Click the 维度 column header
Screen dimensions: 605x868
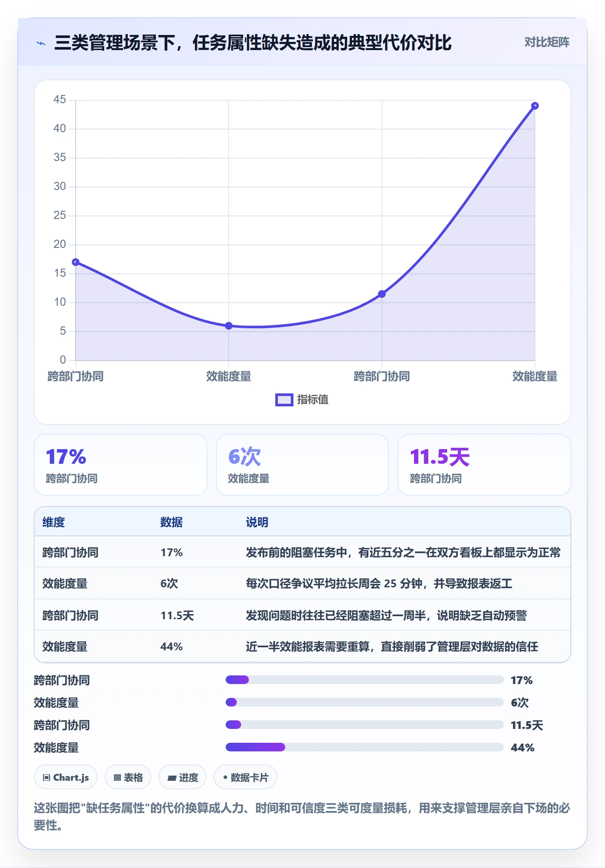54,523
